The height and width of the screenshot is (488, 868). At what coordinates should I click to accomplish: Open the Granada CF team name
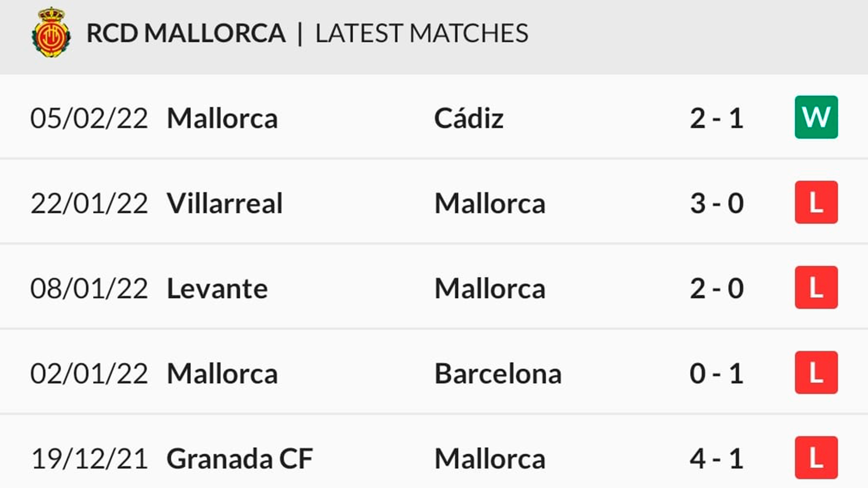[x=240, y=459]
